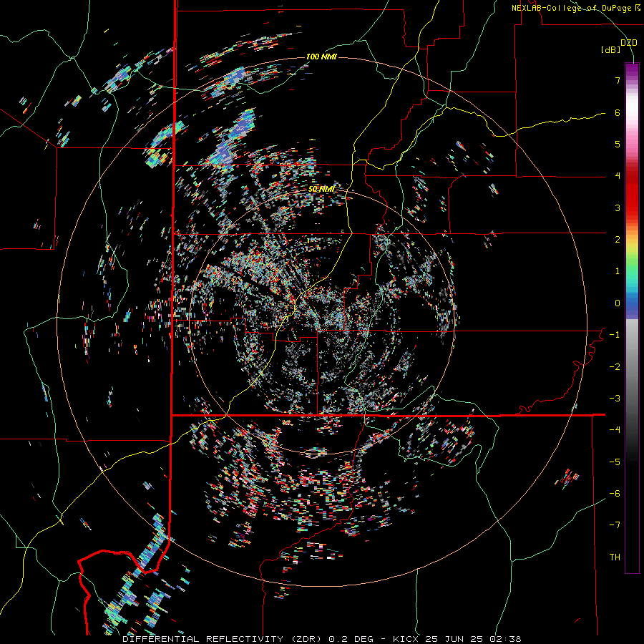Click the legend value '-4'
The image size is (644, 644).
pos(615,429)
